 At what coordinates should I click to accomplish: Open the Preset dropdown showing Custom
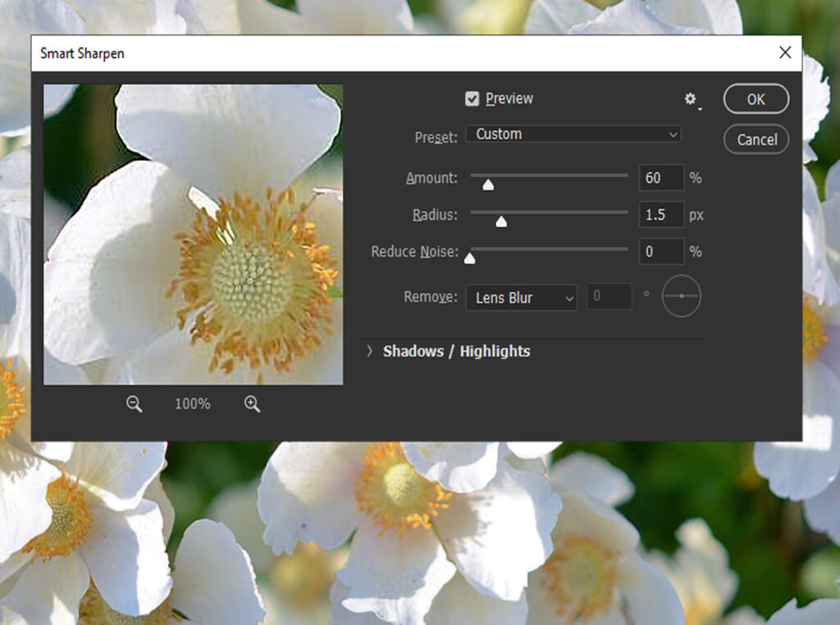point(573,134)
